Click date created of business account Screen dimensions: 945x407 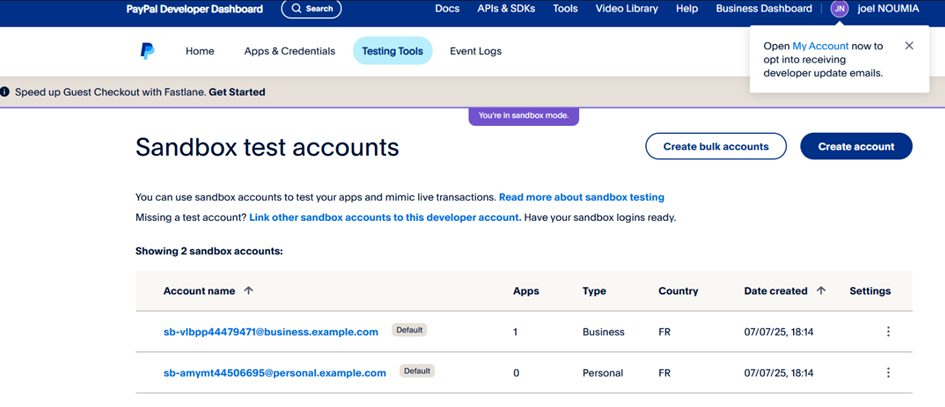pos(779,332)
